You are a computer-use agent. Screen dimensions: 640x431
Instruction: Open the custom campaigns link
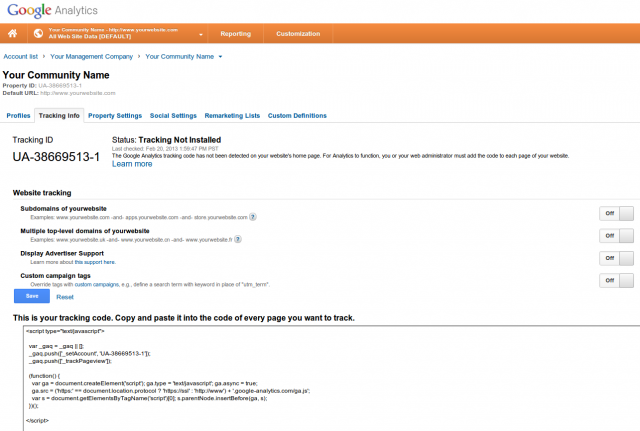tap(97, 284)
